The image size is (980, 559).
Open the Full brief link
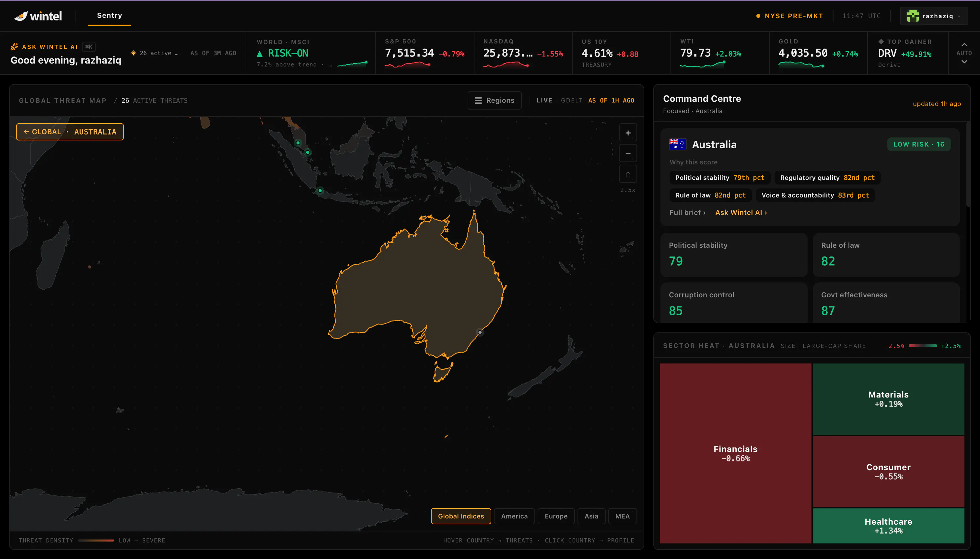pyautogui.click(x=688, y=213)
